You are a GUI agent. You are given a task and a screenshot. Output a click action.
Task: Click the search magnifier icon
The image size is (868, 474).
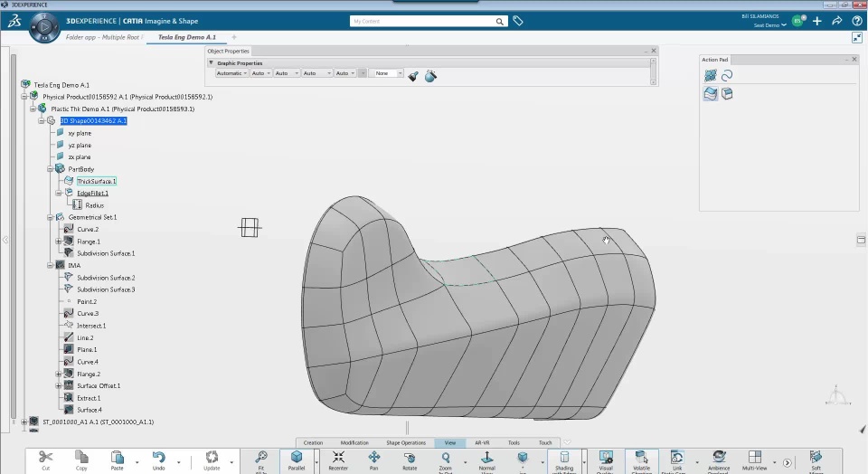(x=499, y=21)
